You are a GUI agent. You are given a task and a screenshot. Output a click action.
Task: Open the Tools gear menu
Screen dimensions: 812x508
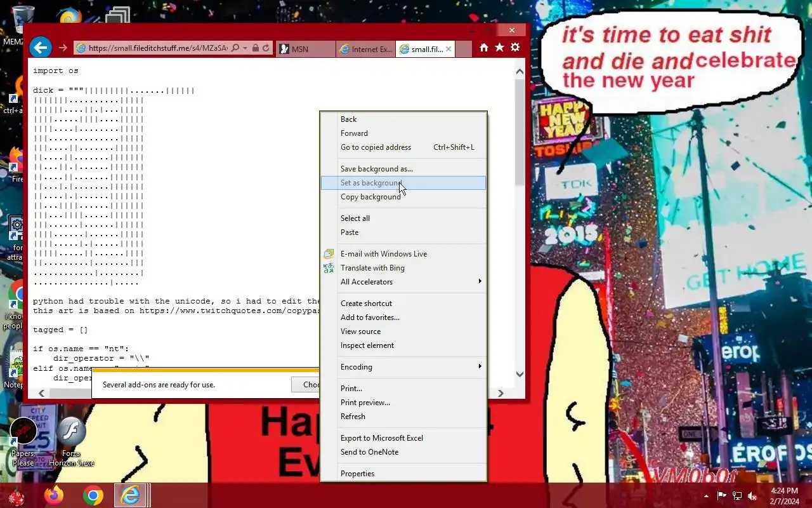[x=515, y=48]
